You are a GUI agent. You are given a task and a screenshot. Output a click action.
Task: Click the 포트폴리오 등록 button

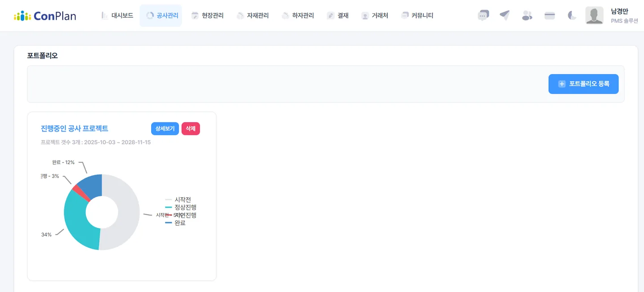(x=584, y=84)
